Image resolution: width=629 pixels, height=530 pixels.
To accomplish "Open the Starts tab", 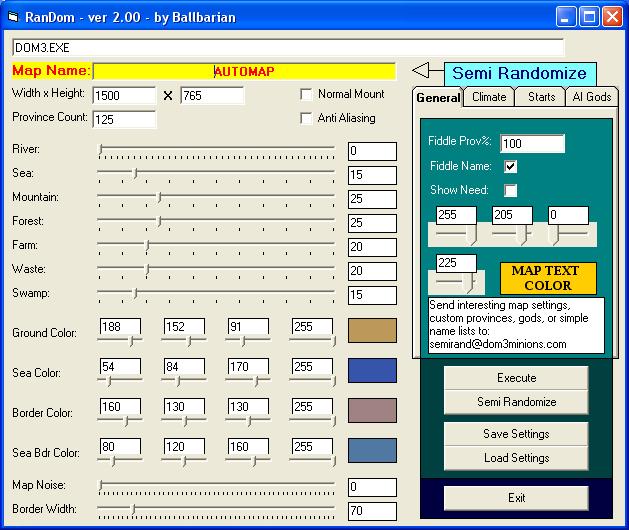I will tap(541, 97).
